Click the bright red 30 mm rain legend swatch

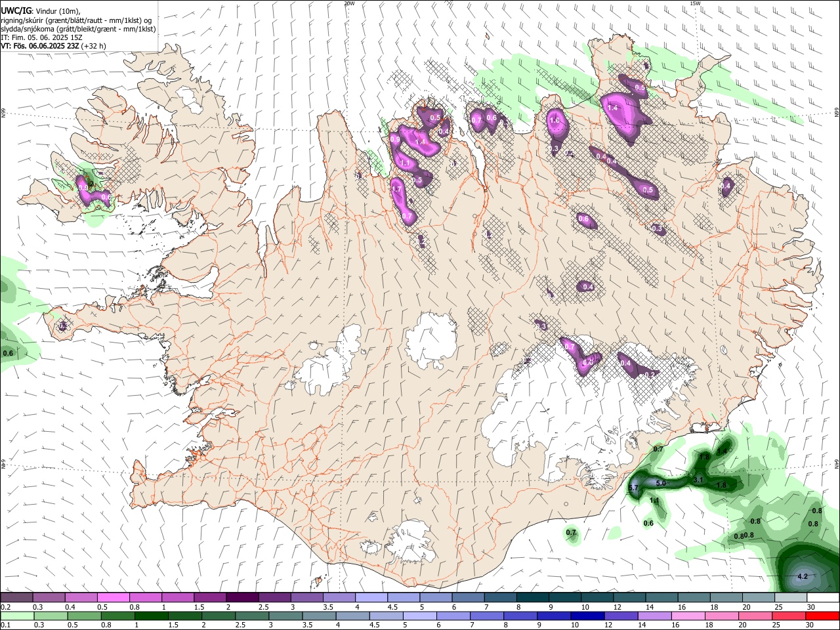(824, 616)
